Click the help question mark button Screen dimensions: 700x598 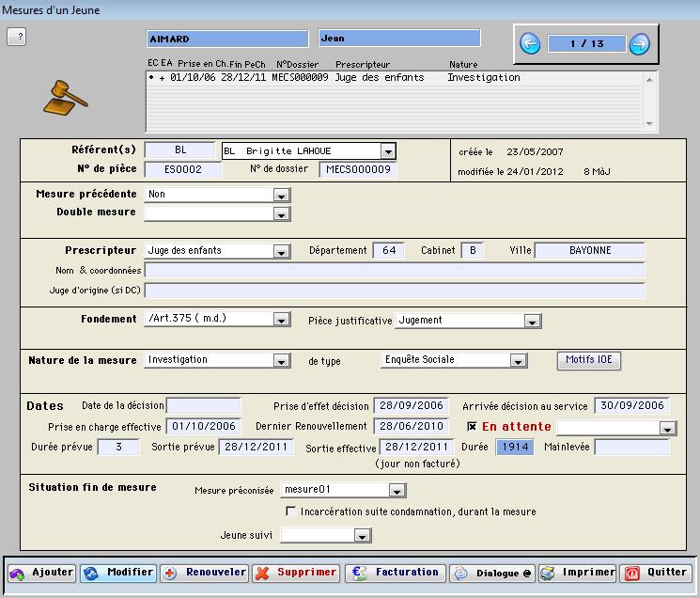click(x=17, y=37)
